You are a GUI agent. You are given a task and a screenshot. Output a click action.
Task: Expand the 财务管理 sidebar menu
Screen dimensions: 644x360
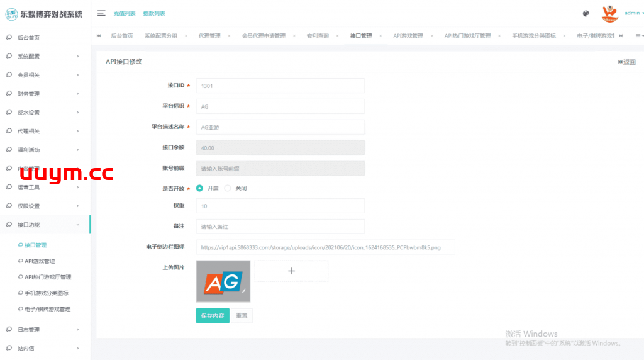[45, 94]
